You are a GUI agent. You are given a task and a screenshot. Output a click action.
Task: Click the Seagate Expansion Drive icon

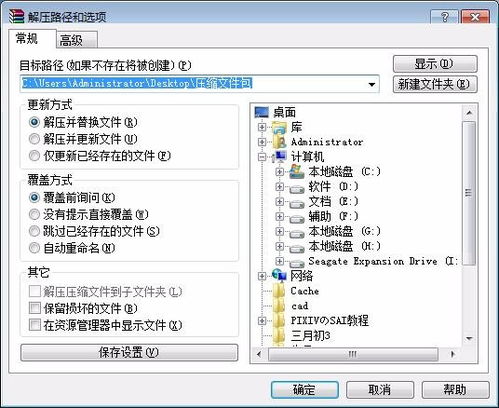pyautogui.click(x=296, y=264)
